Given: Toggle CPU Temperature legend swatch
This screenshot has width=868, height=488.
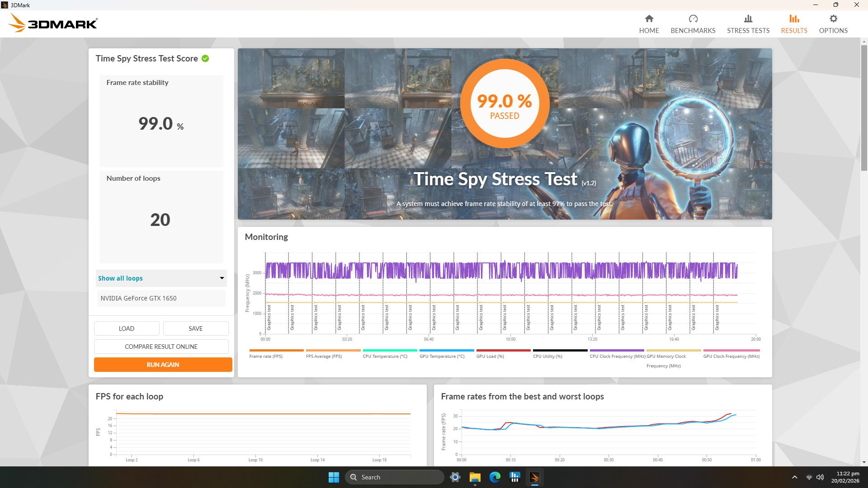Looking at the screenshot, I should pos(390,350).
